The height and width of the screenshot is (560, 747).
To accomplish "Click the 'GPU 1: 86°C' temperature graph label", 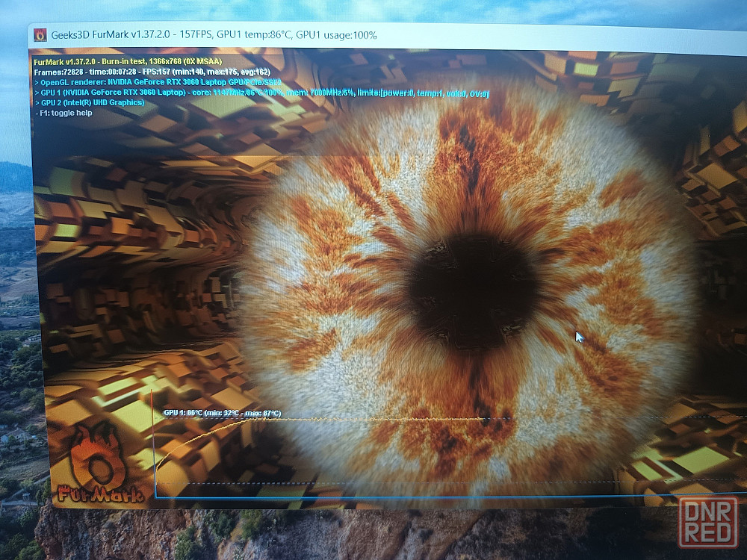I will [222, 413].
